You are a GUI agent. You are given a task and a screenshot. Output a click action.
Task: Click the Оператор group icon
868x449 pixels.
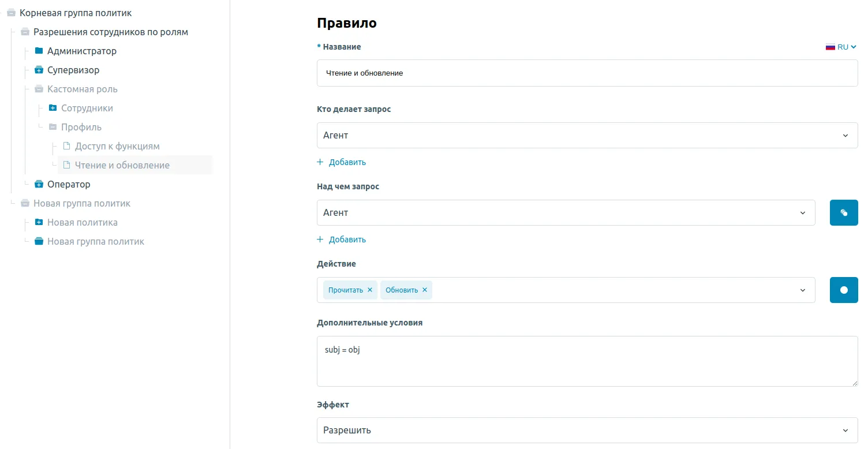click(39, 184)
